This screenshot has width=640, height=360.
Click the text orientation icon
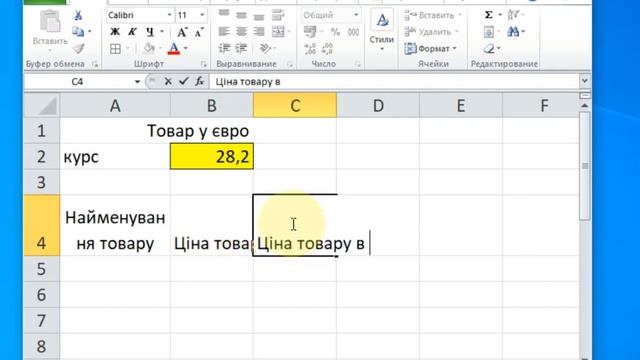(x=265, y=49)
